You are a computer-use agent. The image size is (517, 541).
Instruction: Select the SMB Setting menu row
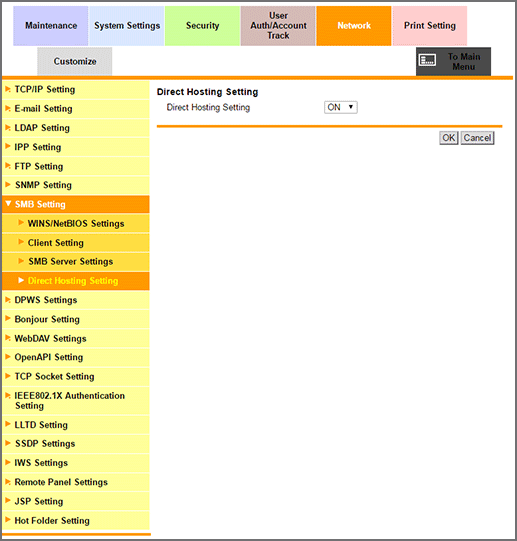coord(76,204)
